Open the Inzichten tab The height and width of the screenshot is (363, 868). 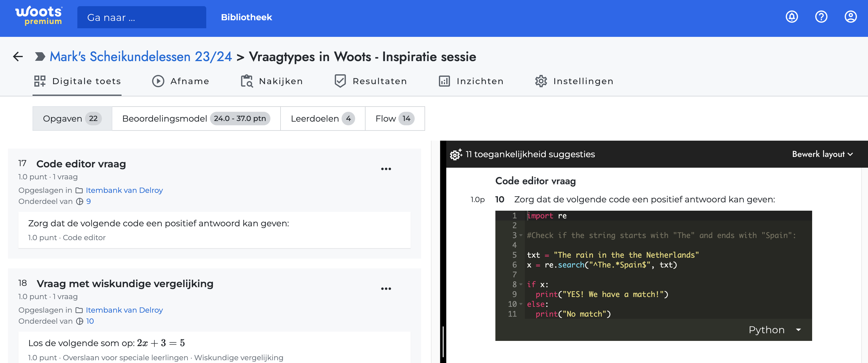471,81
